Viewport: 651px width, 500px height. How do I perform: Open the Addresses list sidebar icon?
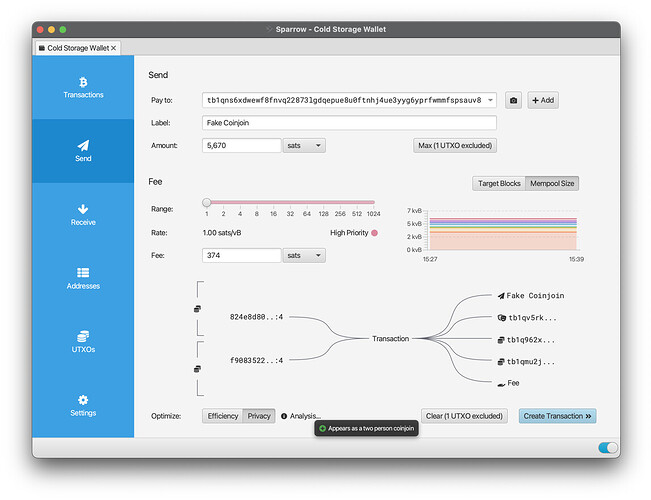click(83, 272)
